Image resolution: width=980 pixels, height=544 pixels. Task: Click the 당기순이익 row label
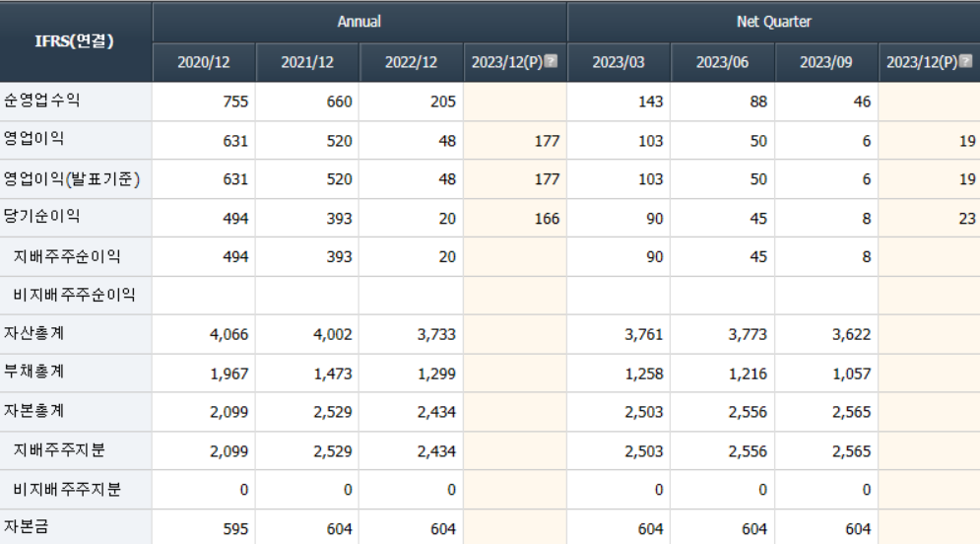42,217
